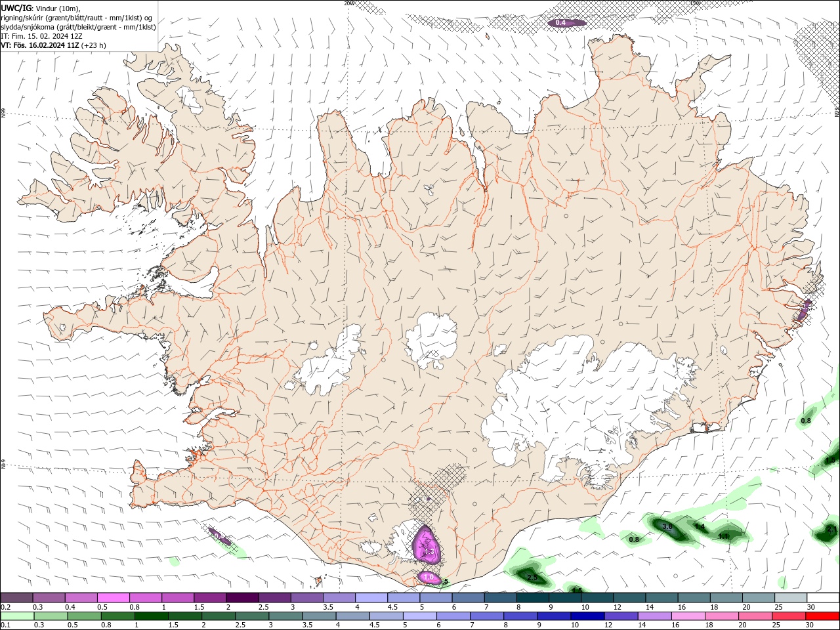Viewport: 840px width, 630px height.
Task: Click the 15W longitude label
Action: point(694,3)
